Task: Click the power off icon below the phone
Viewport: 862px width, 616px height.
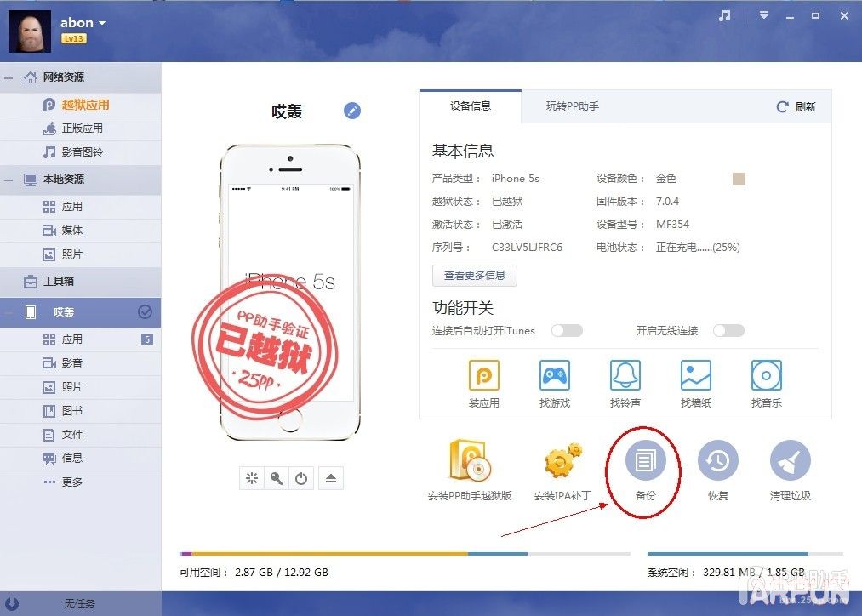Action: tap(302, 478)
